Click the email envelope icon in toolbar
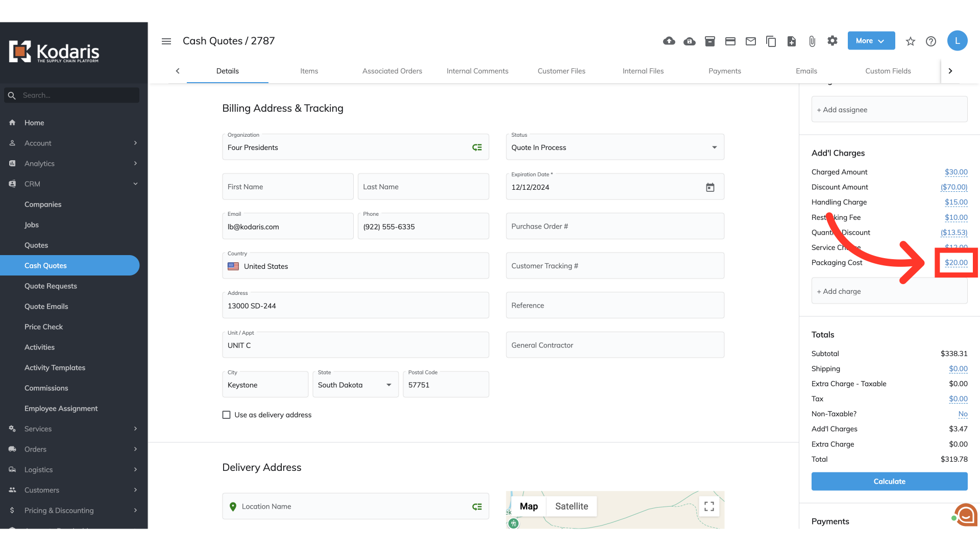 tap(750, 41)
